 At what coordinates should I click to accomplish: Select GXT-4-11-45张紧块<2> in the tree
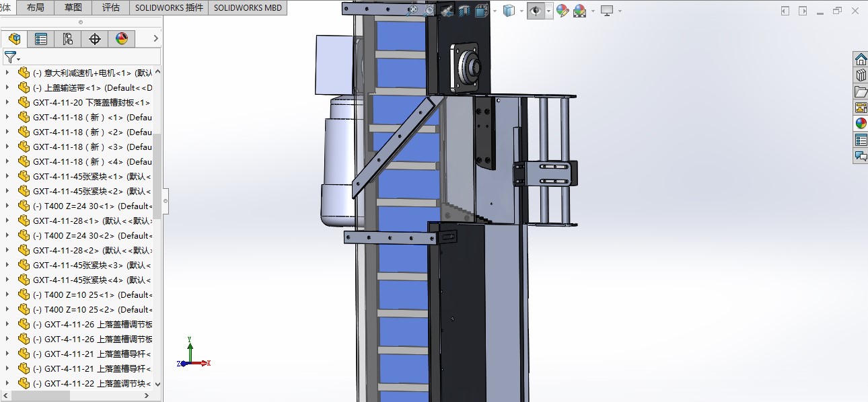pyautogui.click(x=92, y=191)
